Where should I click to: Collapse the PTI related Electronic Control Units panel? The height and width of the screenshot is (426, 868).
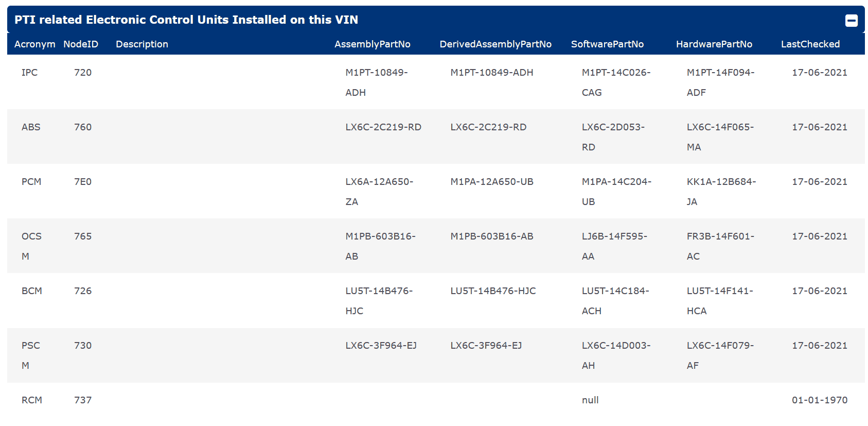(851, 21)
